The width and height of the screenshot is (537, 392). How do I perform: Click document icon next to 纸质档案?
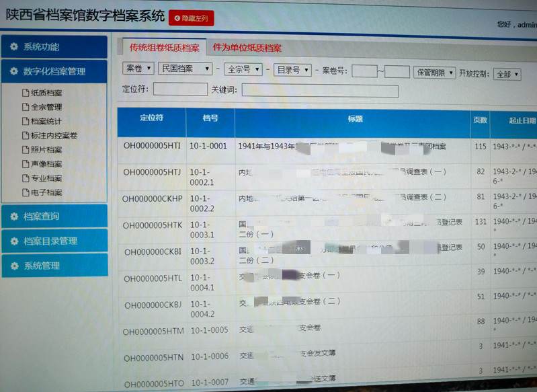coord(26,93)
